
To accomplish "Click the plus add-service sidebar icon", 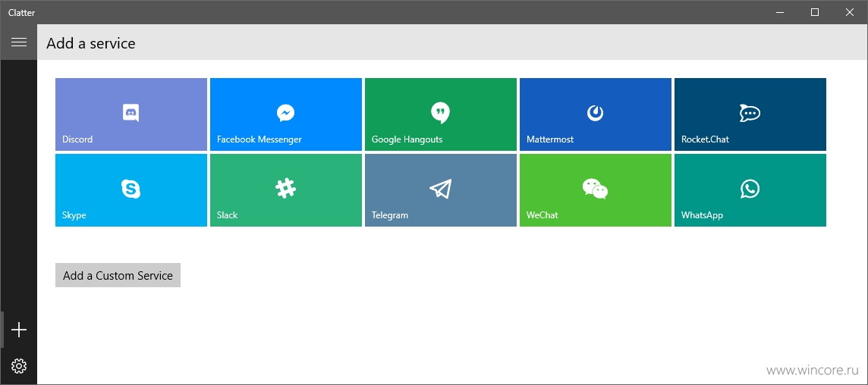I will [x=19, y=330].
